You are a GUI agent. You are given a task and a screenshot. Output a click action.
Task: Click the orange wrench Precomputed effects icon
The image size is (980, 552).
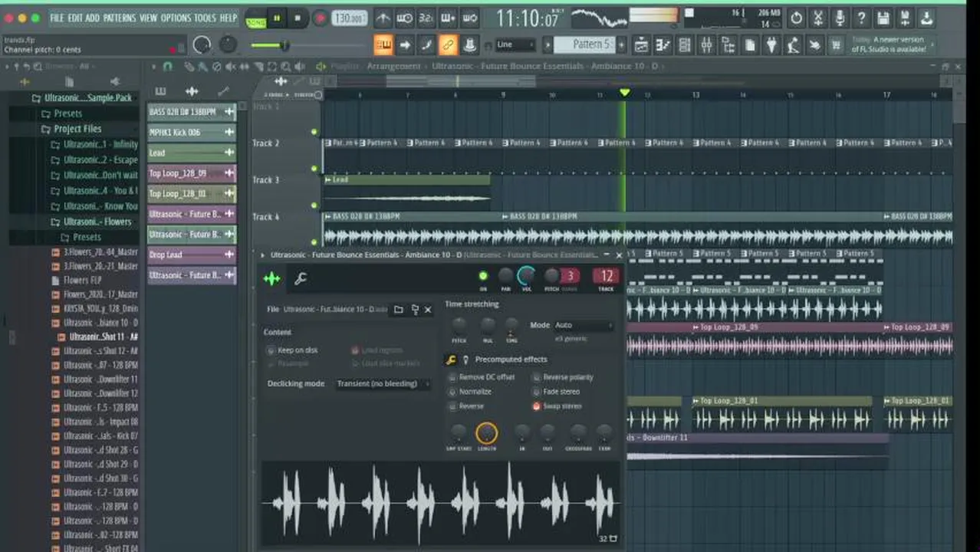click(452, 359)
